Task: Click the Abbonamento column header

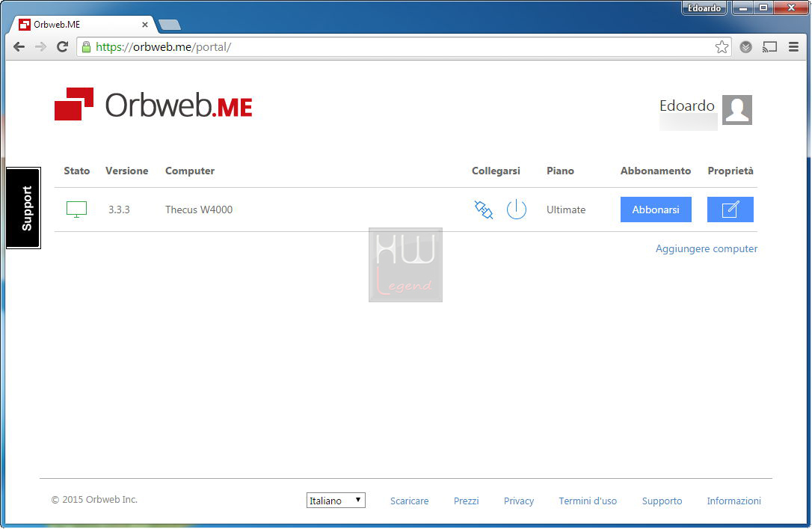Action: point(656,171)
